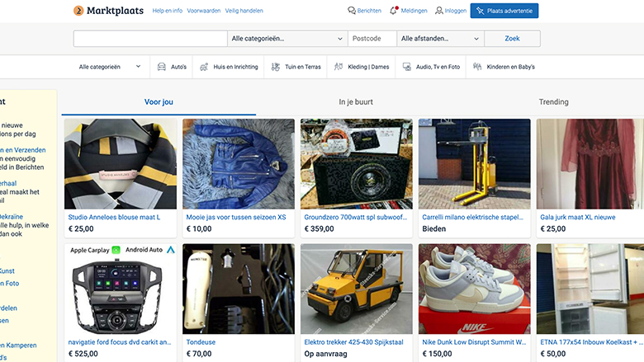Screen dimensions: 644x362
Task: Open the Nike Dunk Low listing thumbnail
Action: pyautogui.click(x=474, y=289)
